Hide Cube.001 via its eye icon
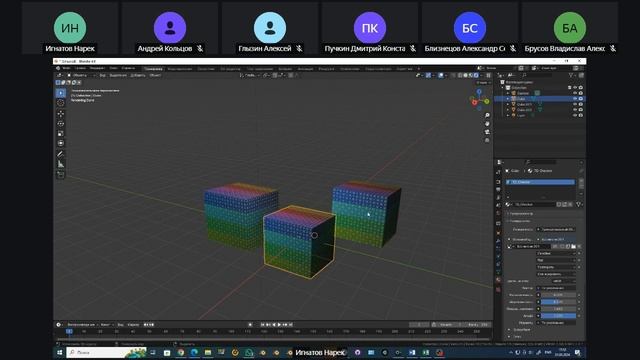Image resolution: width=640 pixels, height=360 pixels. 575,104
